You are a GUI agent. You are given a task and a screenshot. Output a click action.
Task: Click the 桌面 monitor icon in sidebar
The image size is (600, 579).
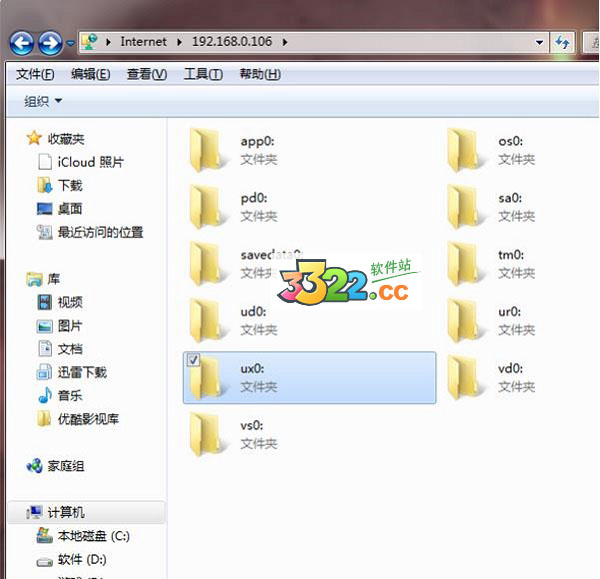[x=44, y=209]
